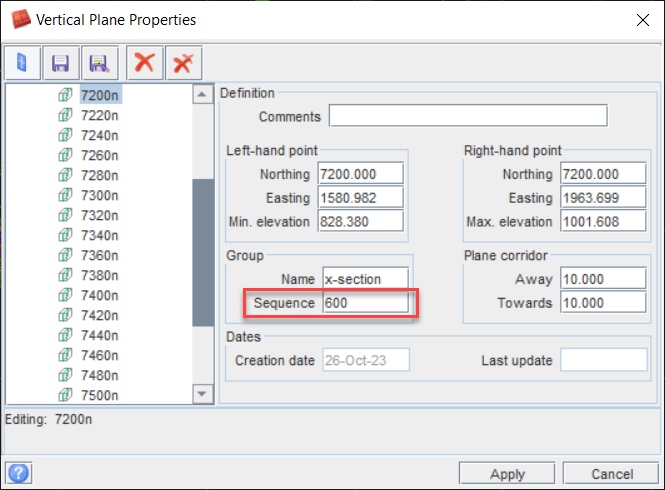Select the 7400n plane in the list
The width and height of the screenshot is (665, 490).
coord(99,295)
